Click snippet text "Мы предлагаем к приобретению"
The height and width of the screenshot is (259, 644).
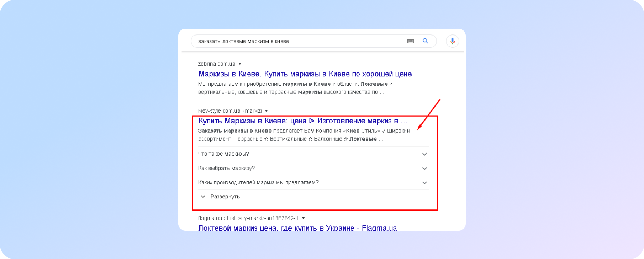tap(240, 84)
